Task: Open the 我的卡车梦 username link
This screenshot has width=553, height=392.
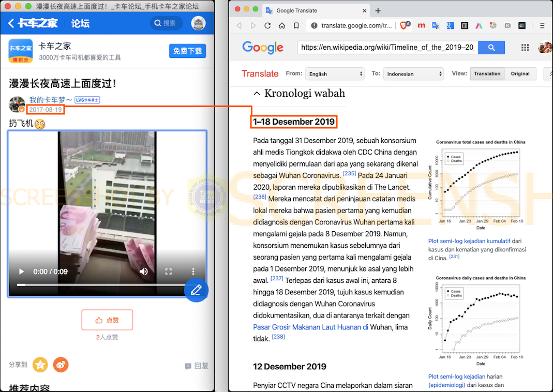Action: (51, 100)
